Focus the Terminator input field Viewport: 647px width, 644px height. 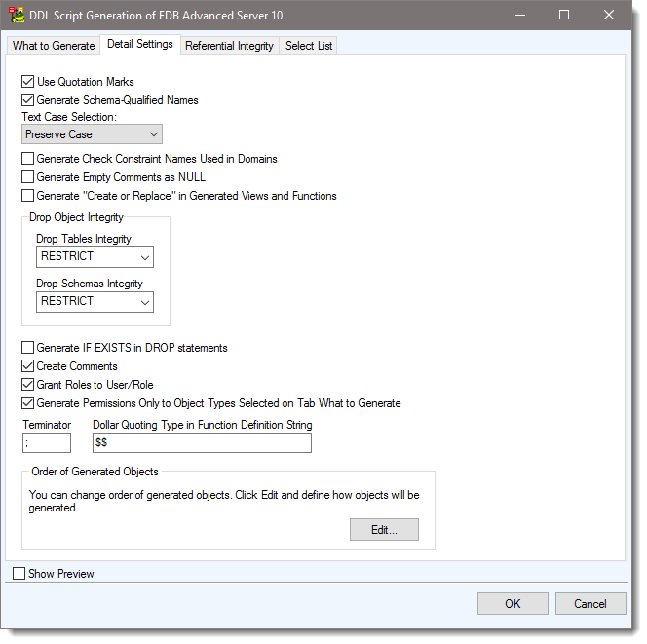(x=47, y=442)
